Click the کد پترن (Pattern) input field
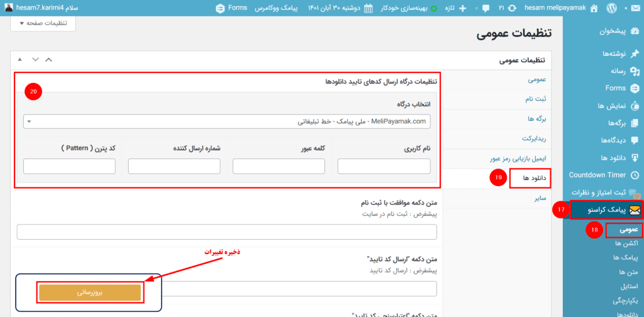The image size is (644, 317). click(x=69, y=167)
